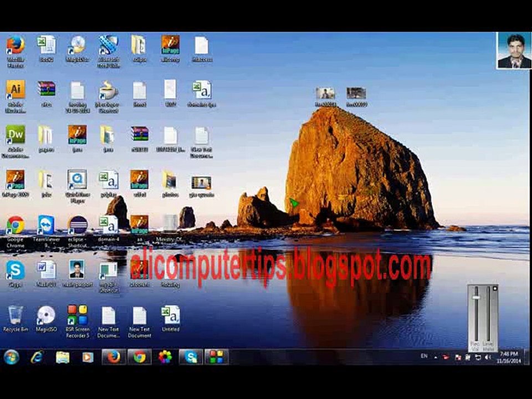
Task: Open the Recycle Bin
Action: (x=16, y=319)
